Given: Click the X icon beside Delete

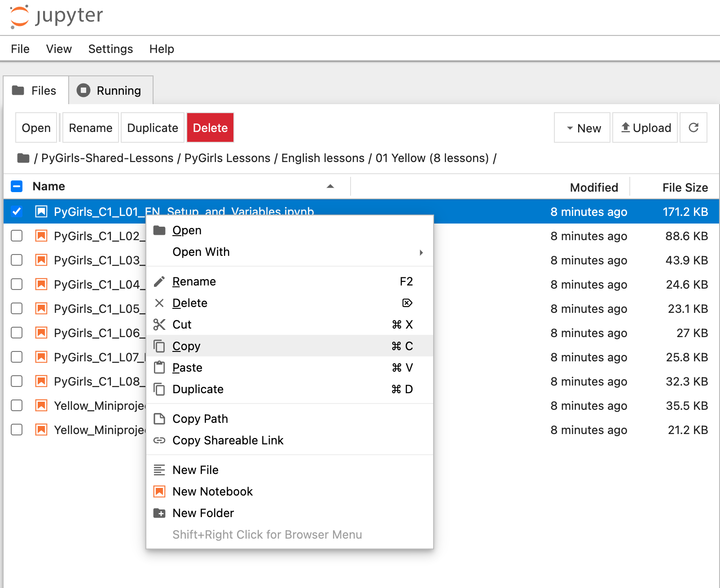Looking at the screenshot, I should click(x=159, y=303).
